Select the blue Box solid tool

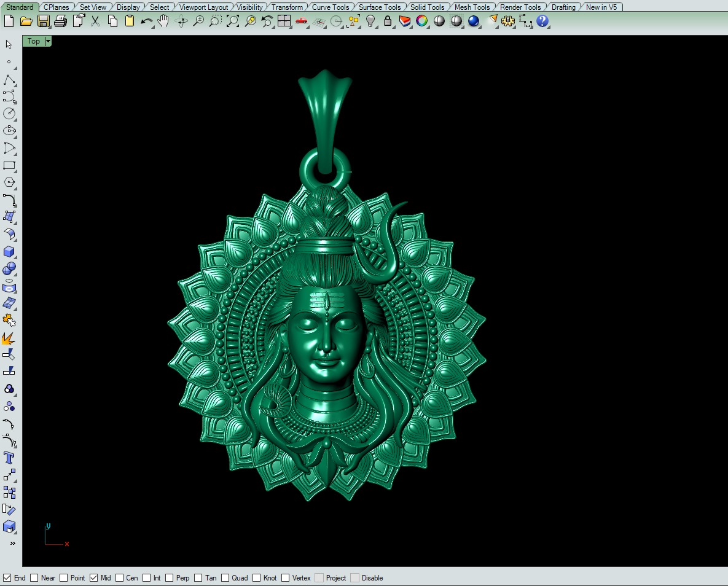(x=9, y=252)
